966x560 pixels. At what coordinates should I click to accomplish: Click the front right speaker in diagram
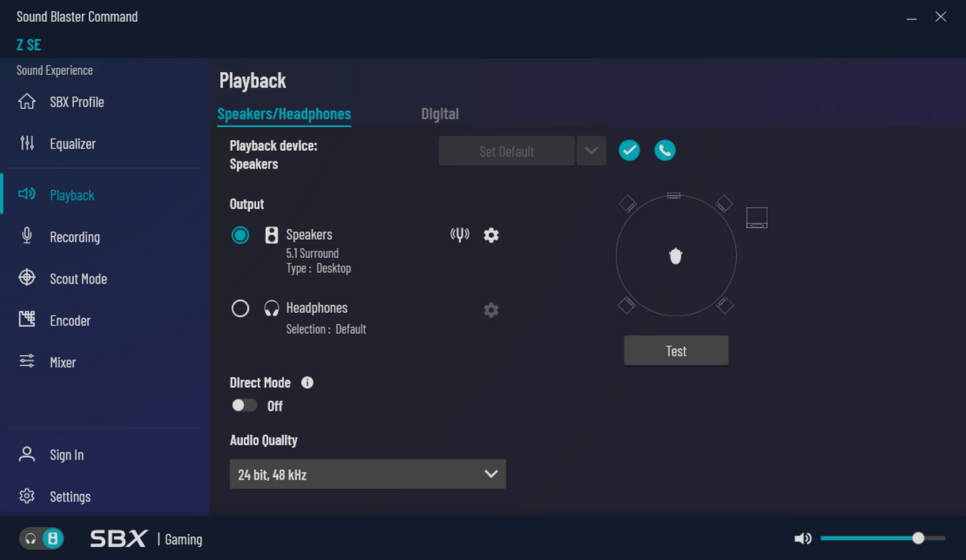click(x=724, y=204)
